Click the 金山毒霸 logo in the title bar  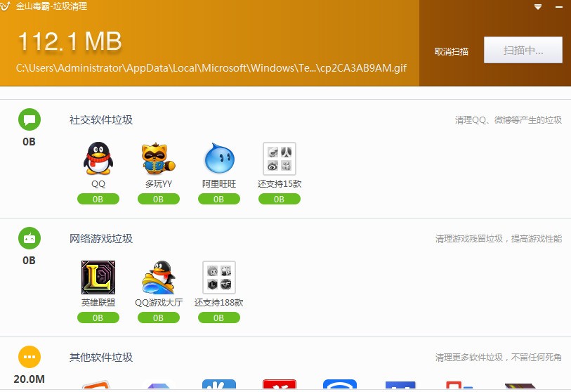(6, 6)
